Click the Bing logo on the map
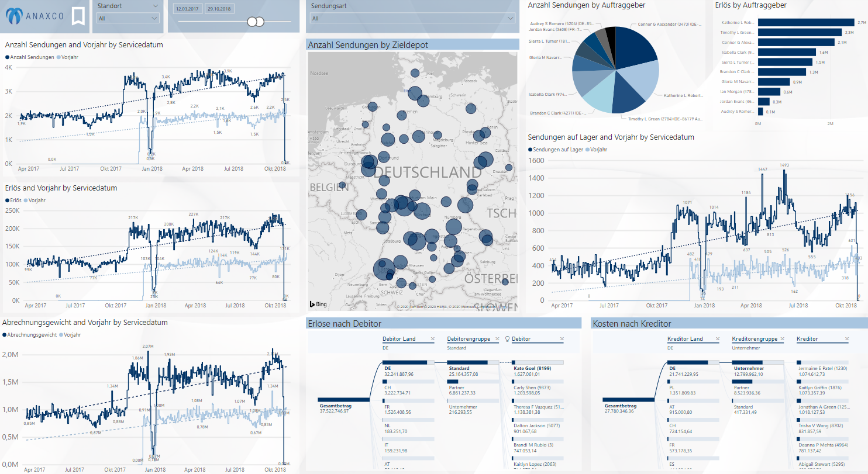Viewport: 868px width, 474px height. coord(318,305)
